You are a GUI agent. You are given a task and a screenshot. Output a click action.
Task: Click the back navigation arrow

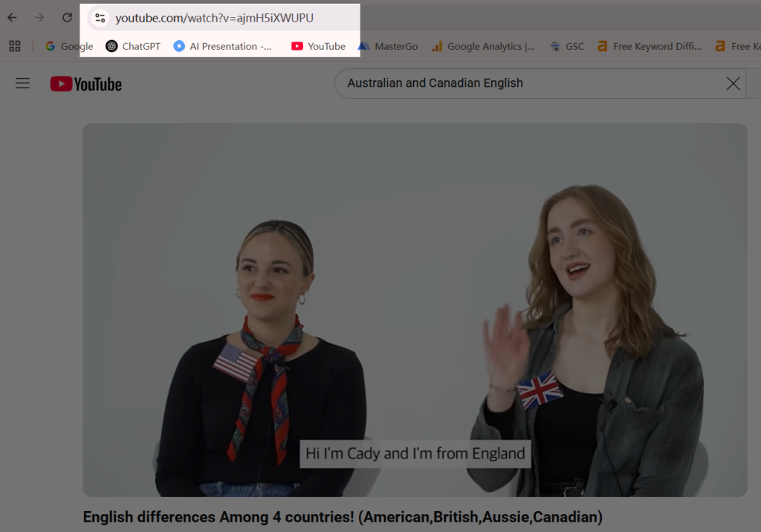click(x=11, y=17)
